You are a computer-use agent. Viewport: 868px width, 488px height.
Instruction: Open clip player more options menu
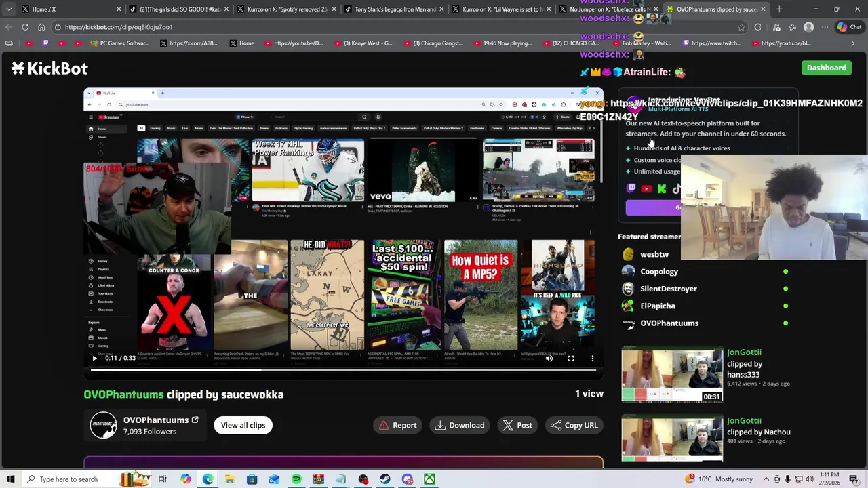click(592, 358)
